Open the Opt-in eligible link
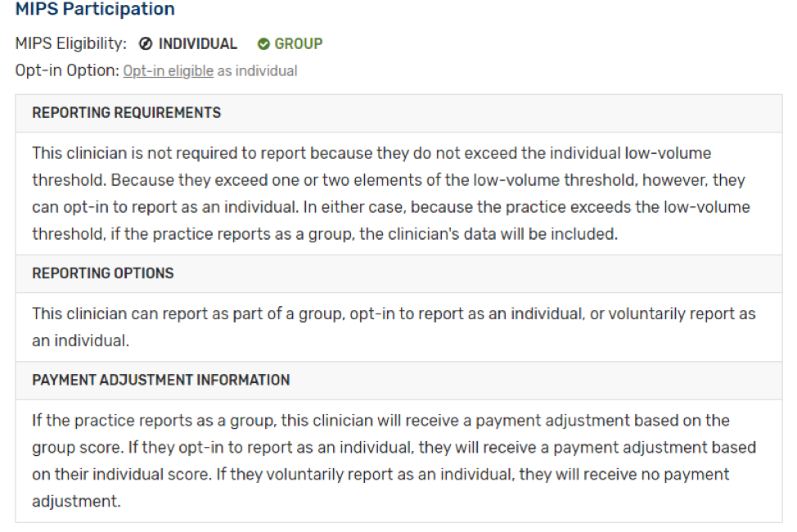This screenshot has height=532, width=797. pyautogui.click(x=169, y=70)
